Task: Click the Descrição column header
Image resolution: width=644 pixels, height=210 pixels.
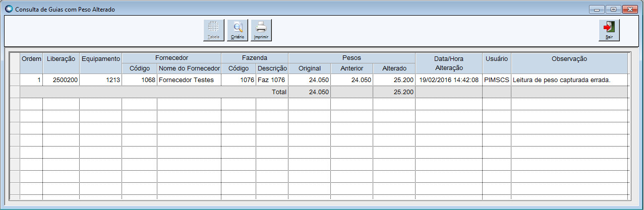Action: pos(272,68)
